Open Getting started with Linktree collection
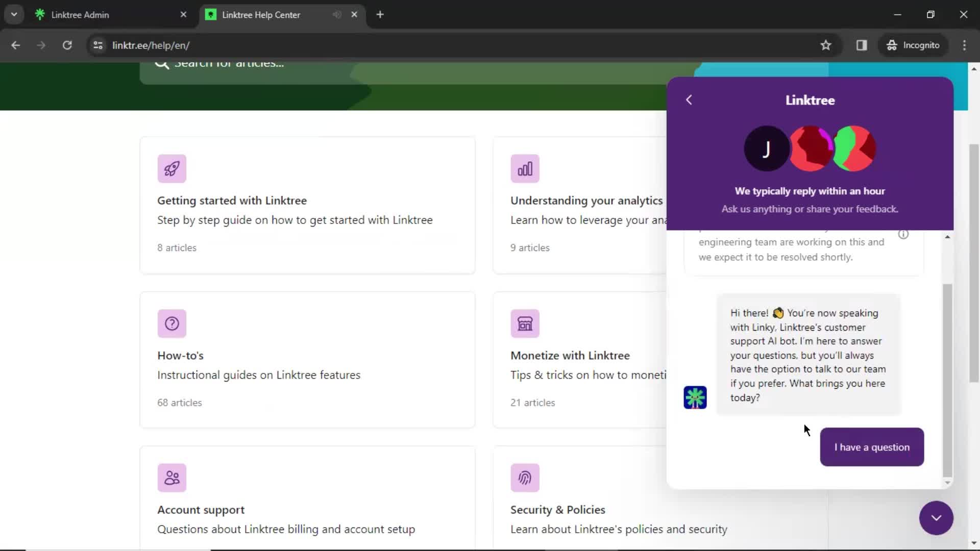980x551 pixels. [307, 205]
